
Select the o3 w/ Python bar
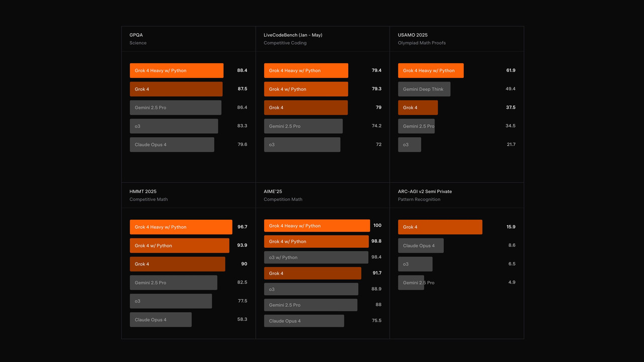[x=316, y=257]
